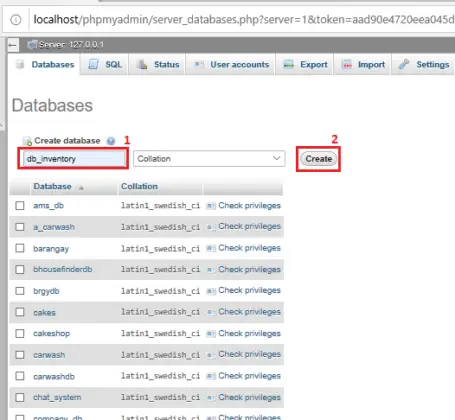The width and height of the screenshot is (455, 420).
Task: Open the Collation dropdown
Action: (209, 159)
